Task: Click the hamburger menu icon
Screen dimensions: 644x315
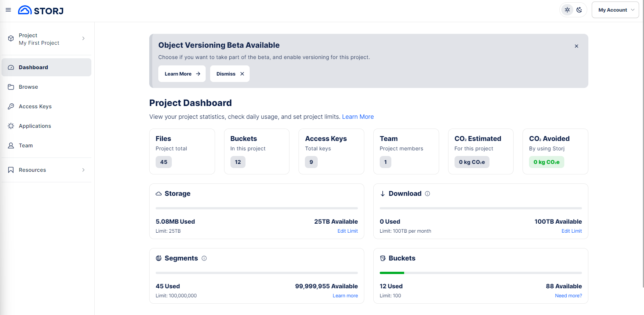Action: tap(8, 10)
